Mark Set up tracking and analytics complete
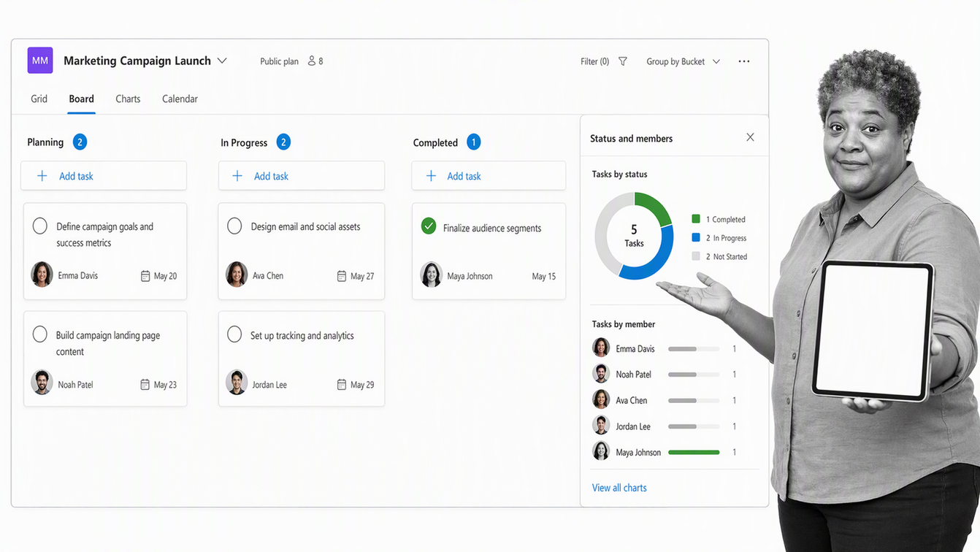 click(x=234, y=334)
